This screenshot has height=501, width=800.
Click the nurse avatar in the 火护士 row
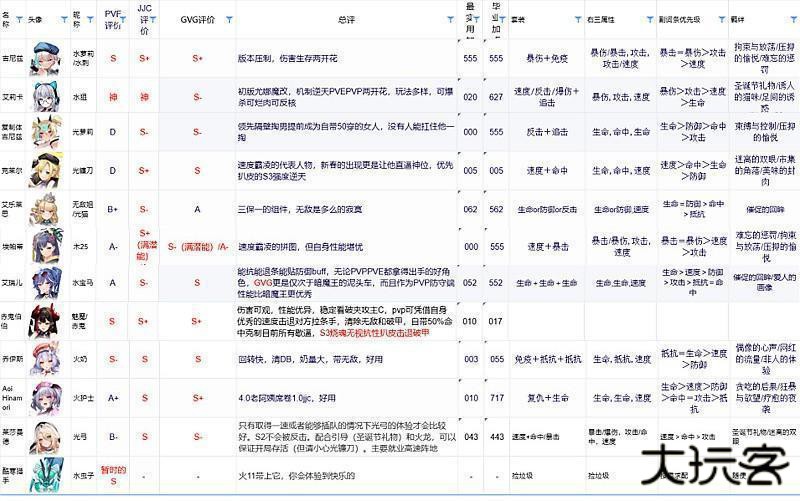(47, 398)
